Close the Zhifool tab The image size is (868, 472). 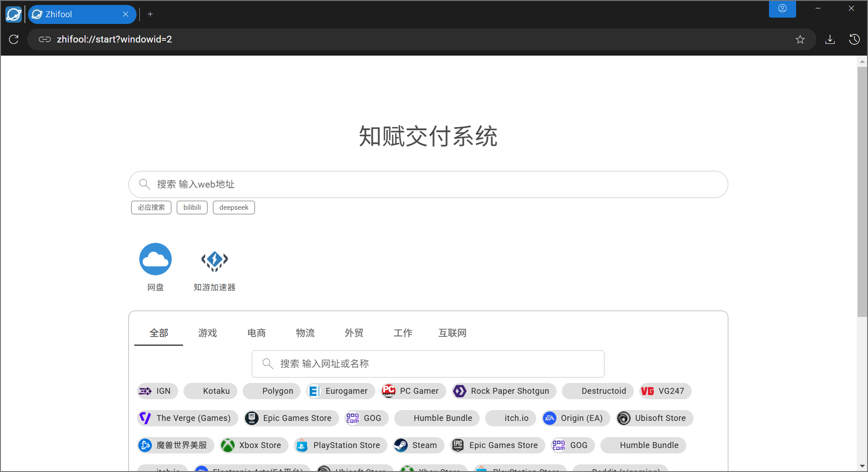pos(126,14)
